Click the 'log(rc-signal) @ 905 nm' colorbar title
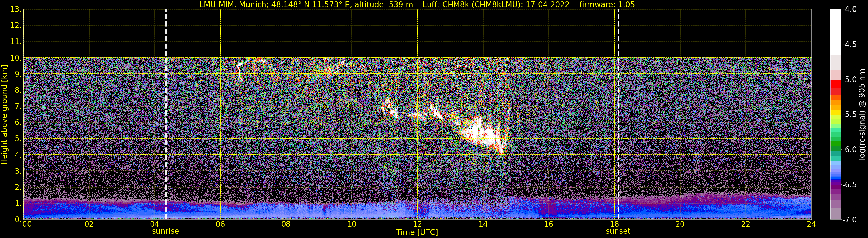This screenshot has height=238, width=868. 862,114
